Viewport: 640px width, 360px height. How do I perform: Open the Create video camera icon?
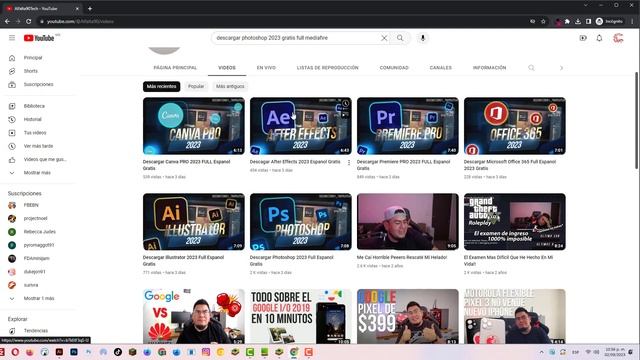coord(583,38)
